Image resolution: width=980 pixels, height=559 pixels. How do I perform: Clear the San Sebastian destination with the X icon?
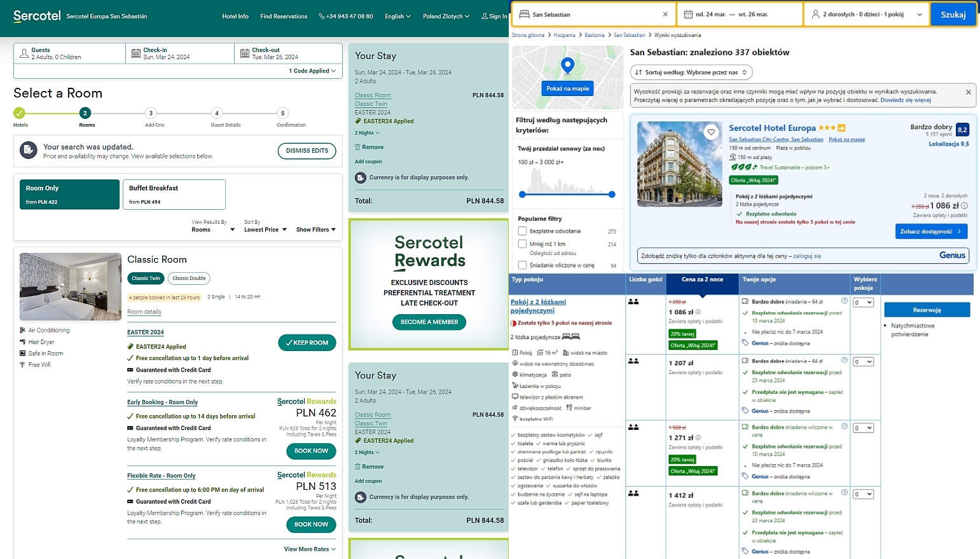pos(665,14)
